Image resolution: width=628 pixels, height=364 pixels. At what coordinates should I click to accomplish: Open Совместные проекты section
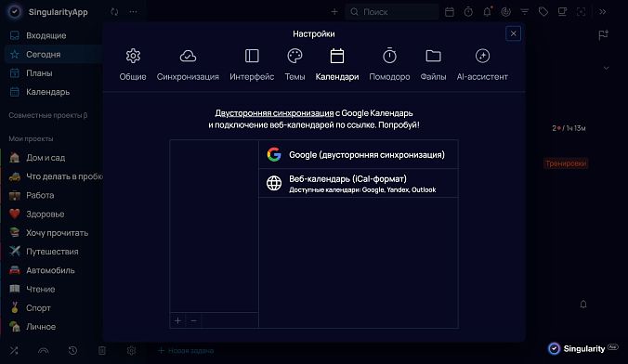pyautogui.click(x=48, y=115)
